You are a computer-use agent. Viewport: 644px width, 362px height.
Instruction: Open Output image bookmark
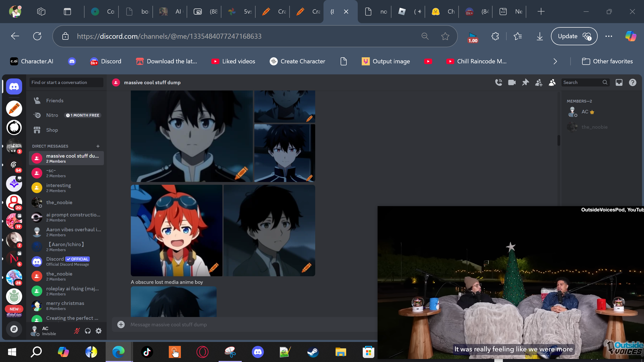[x=386, y=61]
